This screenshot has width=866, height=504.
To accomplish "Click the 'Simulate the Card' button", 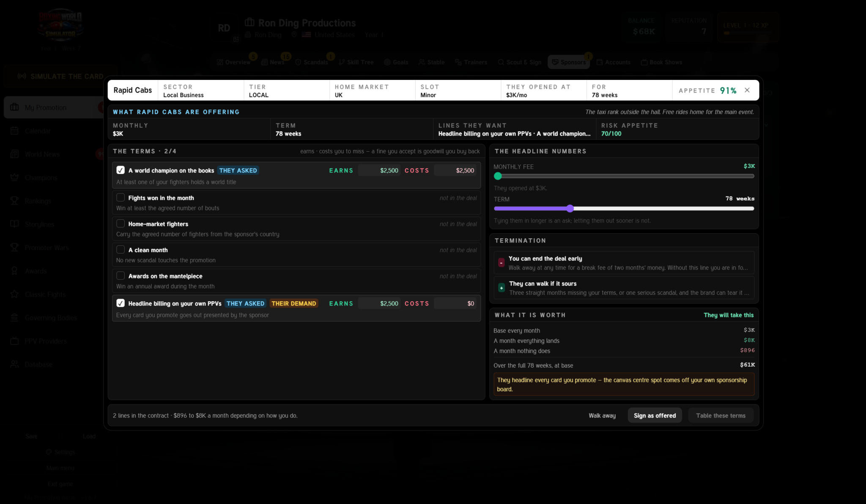I will pyautogui.click(x=60, y=76).
